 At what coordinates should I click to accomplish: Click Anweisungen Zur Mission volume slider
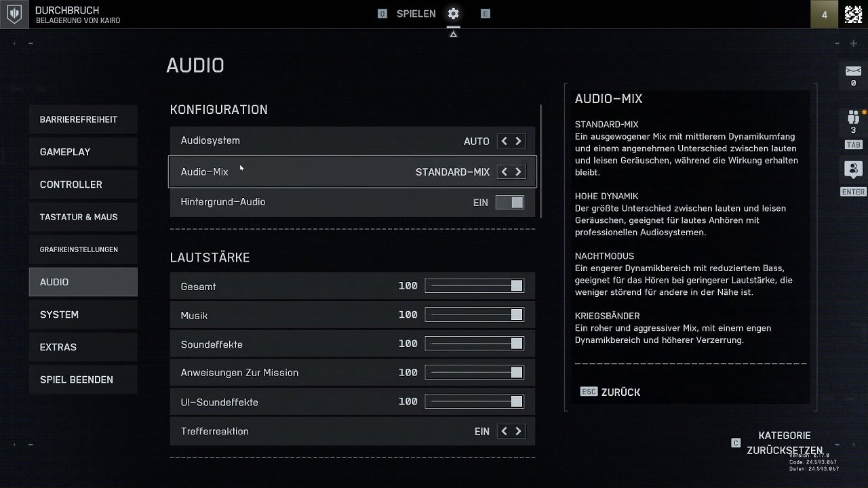click(x=475, y=372)
